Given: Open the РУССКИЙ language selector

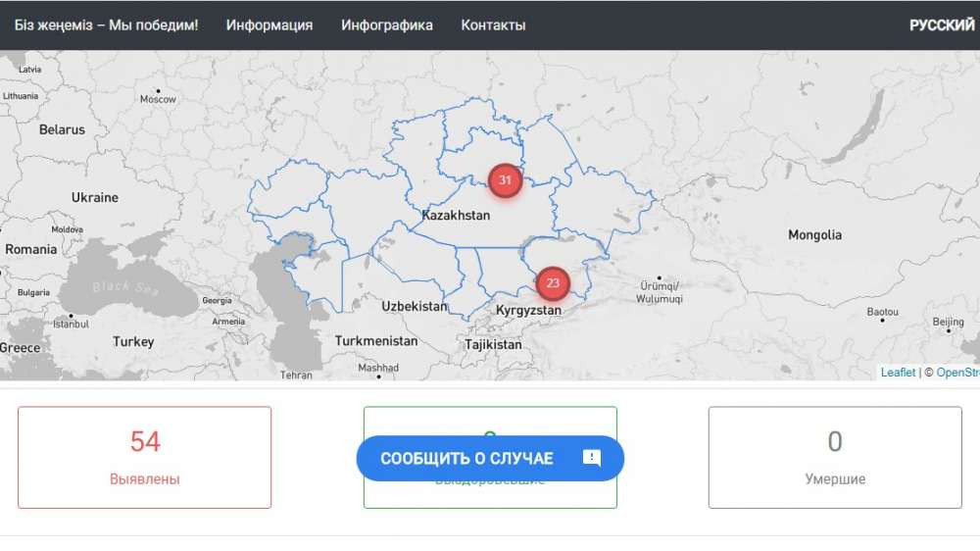Looking at the screenshot, I should pyautogui.click(x=942, y=25).
